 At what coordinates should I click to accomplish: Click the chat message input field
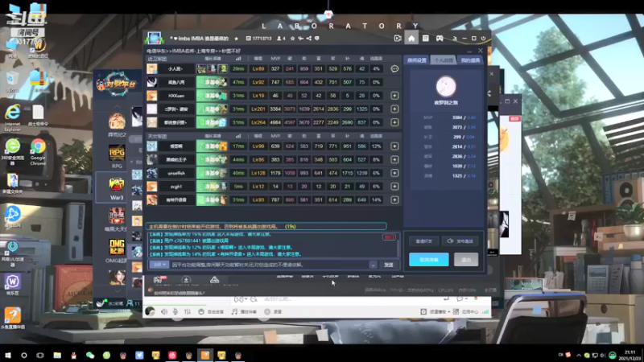[x=269, y=265]
